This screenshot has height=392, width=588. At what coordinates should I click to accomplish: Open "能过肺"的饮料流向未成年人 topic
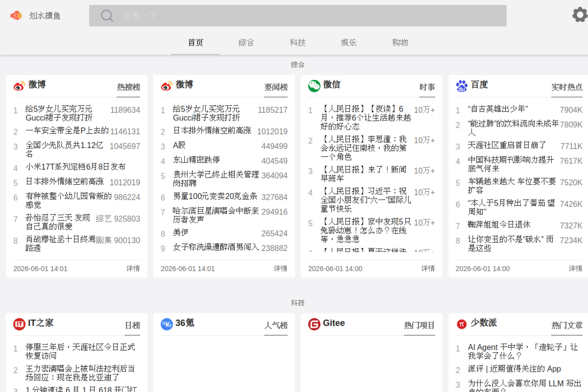pos(514,128)
